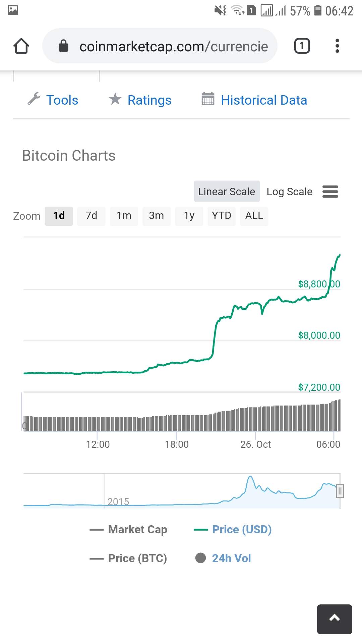
Task: Click the Ratings star icon
Action: tap(115, 99)
